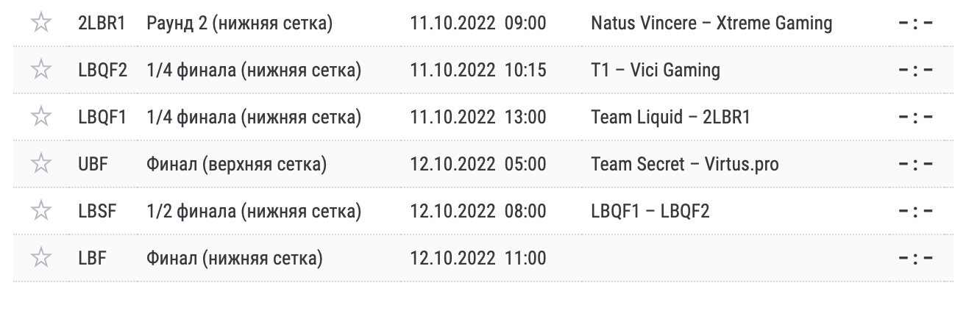Add the LBF lower bracket final to favorites
980x316 pixels.
click(x=42, y=259)
